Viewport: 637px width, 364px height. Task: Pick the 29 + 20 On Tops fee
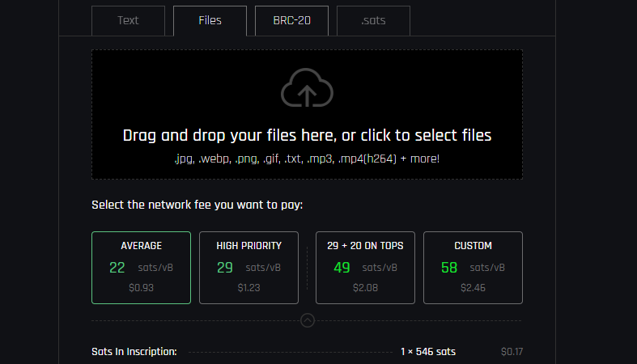[x=365, y=268]
